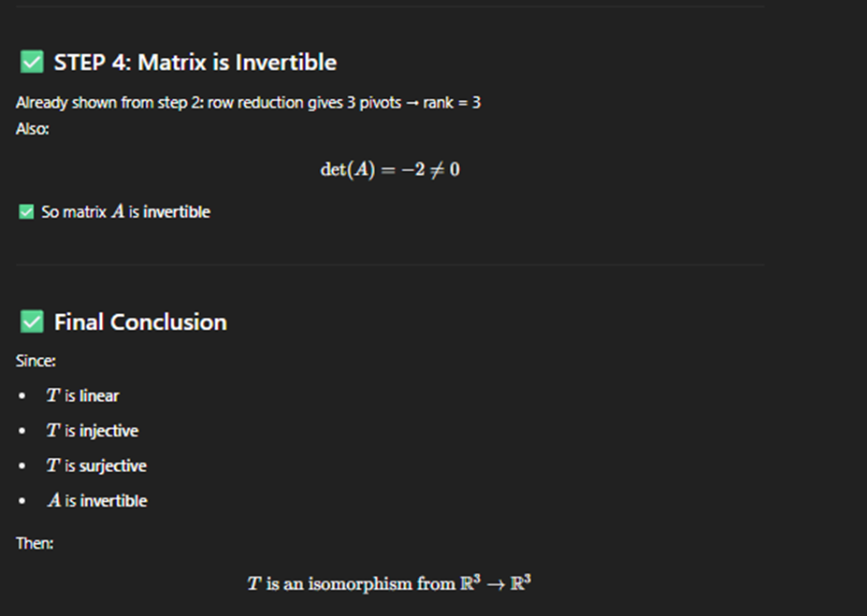Click the 'rank = 3' text

pos(452,103)
